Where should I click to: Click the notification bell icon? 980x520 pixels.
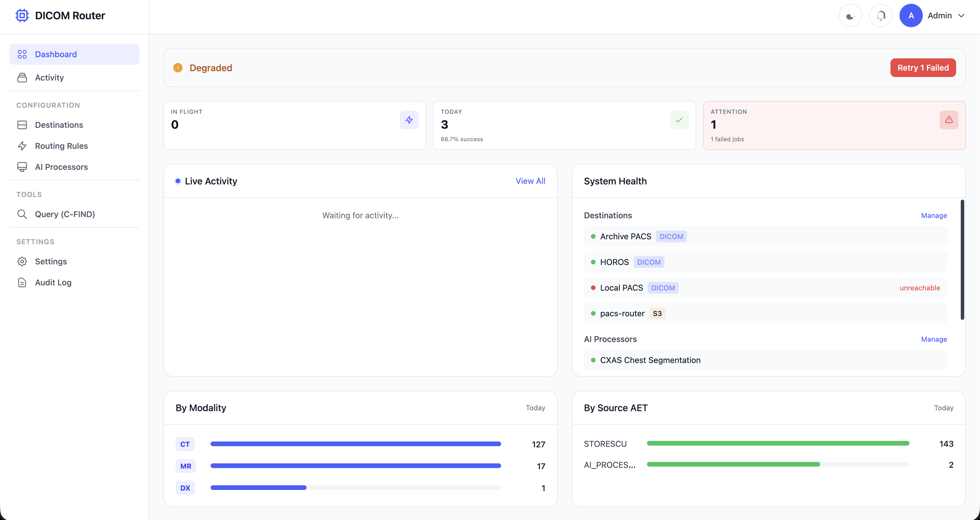tap(881, 15)
